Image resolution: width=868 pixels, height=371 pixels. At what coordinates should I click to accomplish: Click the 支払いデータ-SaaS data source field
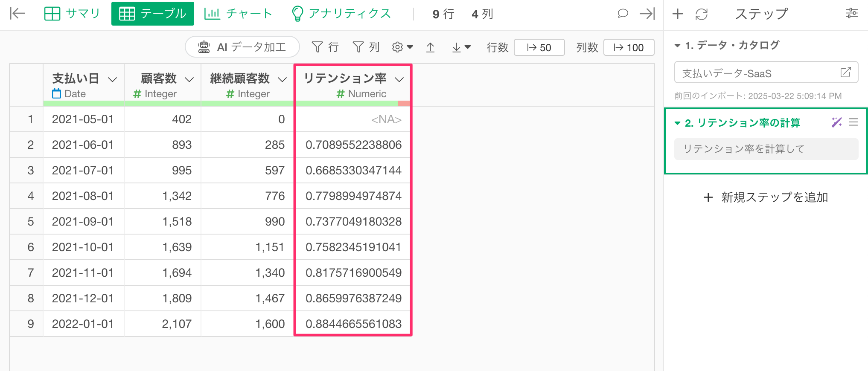pyautogui.click(x=766, y=72)
